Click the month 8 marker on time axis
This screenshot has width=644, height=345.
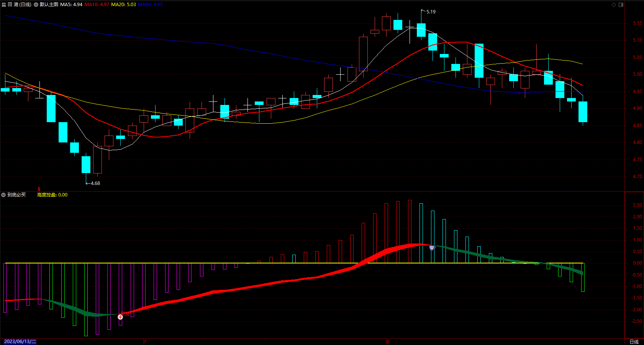tap(388, 342)
